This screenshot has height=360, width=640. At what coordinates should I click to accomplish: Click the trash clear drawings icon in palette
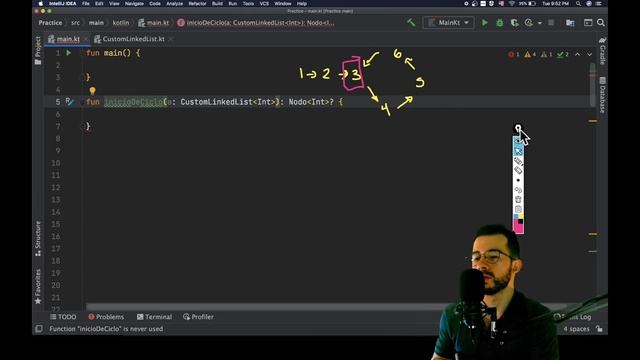[x=518, y=200]
